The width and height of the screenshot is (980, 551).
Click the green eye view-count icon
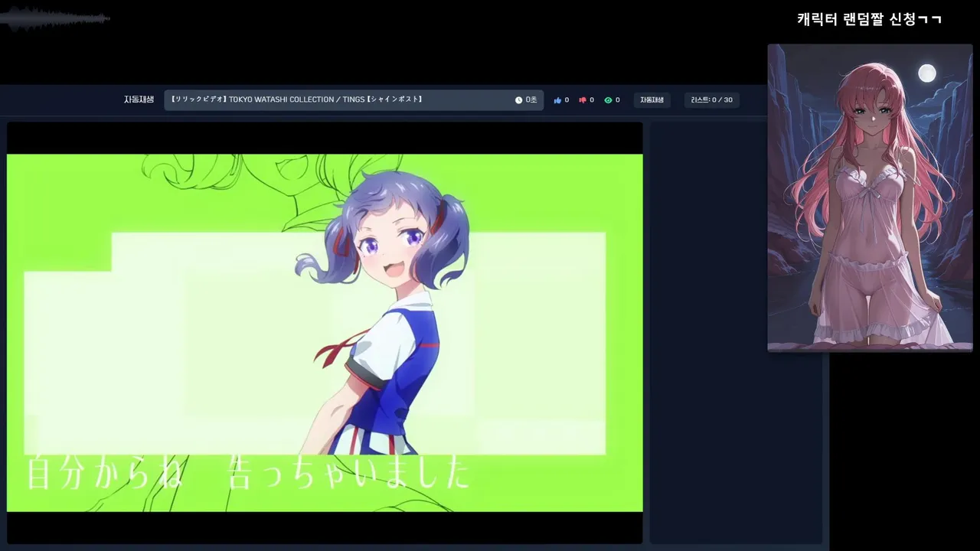(608, 100)
